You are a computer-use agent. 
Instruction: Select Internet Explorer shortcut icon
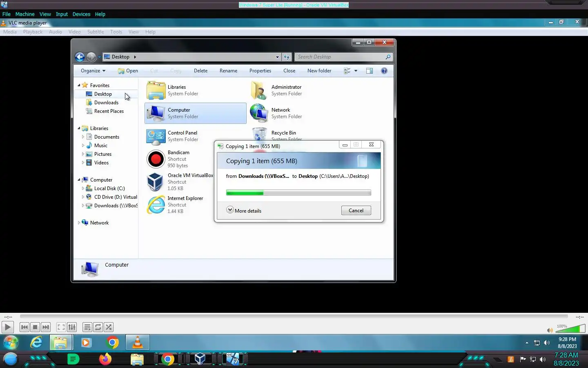156,205
